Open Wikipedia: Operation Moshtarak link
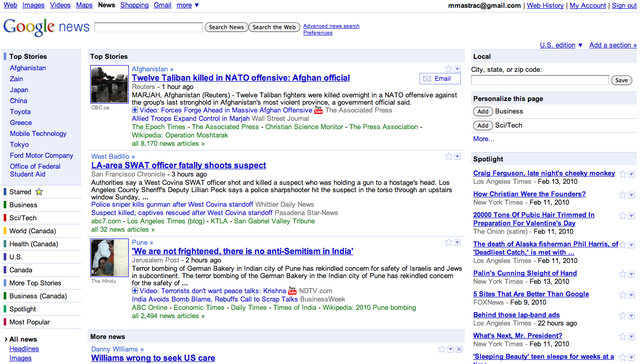This screenshot has width=640, height=364. 180,135
